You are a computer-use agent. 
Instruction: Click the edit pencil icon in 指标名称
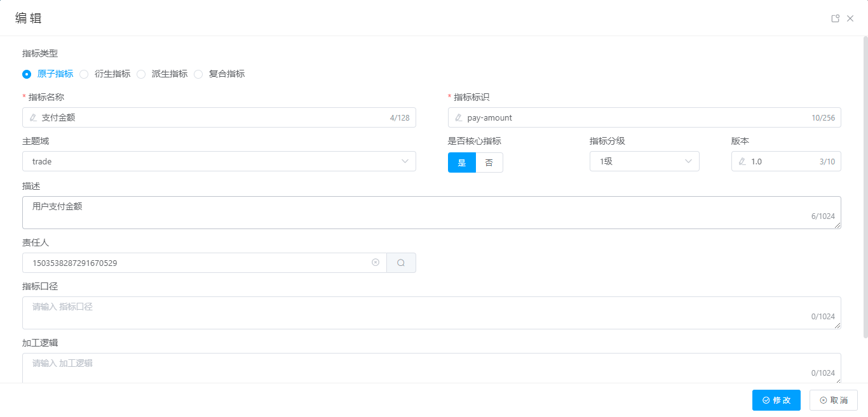[x=33, y=117]
